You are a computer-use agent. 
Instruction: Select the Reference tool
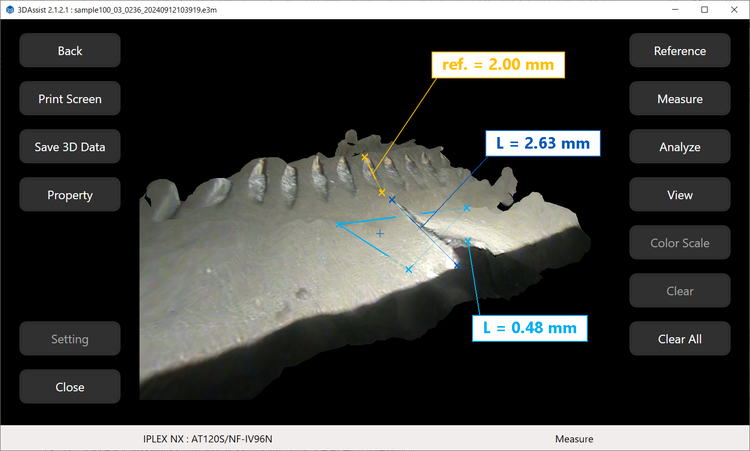pos(679,51)
